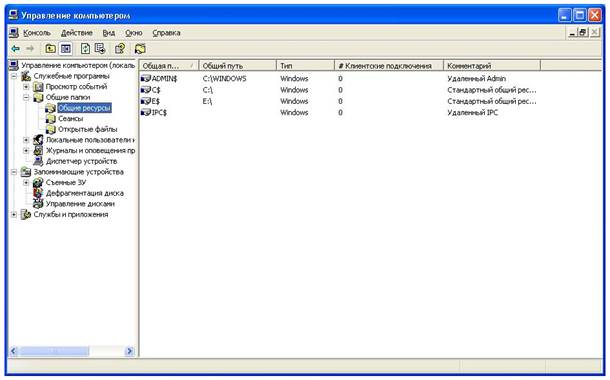The width and height of the screenshot is (610, 380).
Task: Click the Up one level folder icon
Action: (50, 49)
